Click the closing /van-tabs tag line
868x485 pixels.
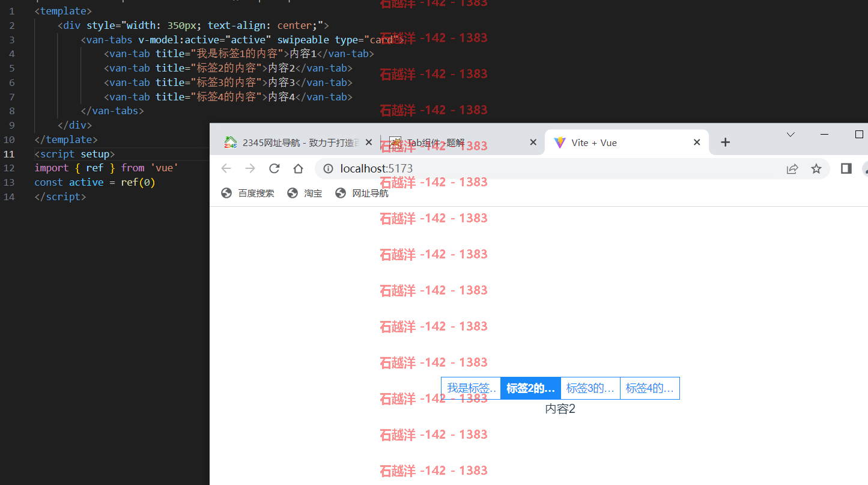[x=112, y=111]
